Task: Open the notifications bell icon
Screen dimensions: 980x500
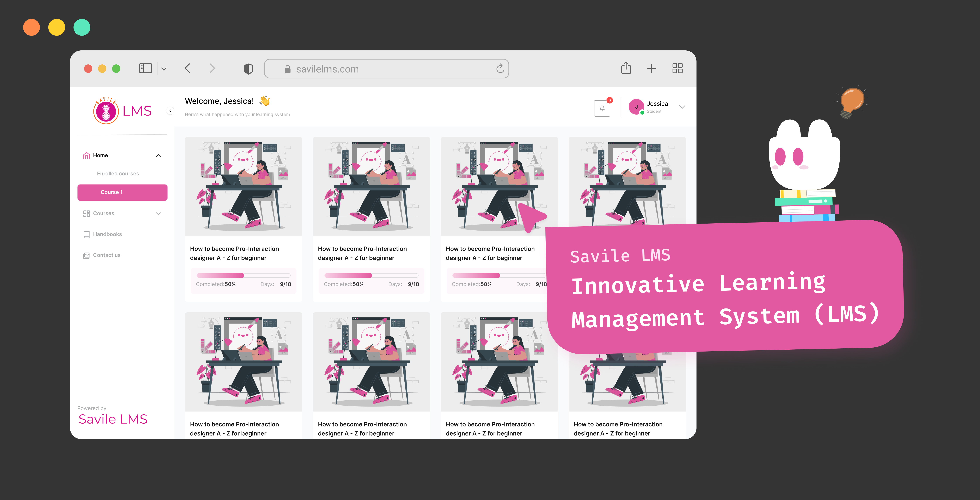Action: (x=602, y=108)
